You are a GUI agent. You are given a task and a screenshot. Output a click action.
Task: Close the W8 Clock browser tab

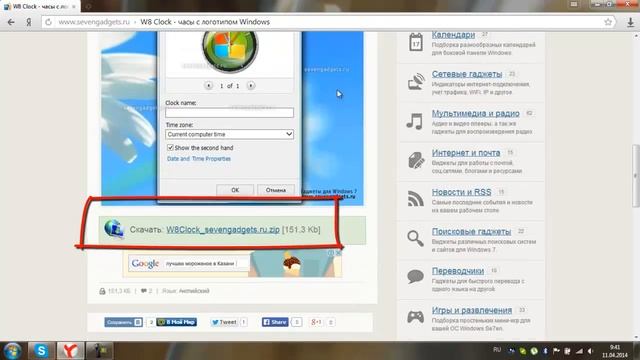73,7
